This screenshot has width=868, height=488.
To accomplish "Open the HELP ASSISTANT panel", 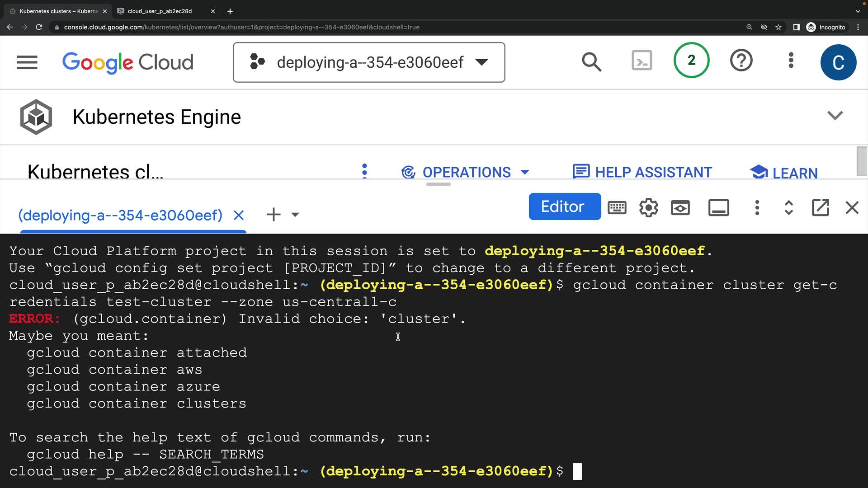I will (642, 172).
